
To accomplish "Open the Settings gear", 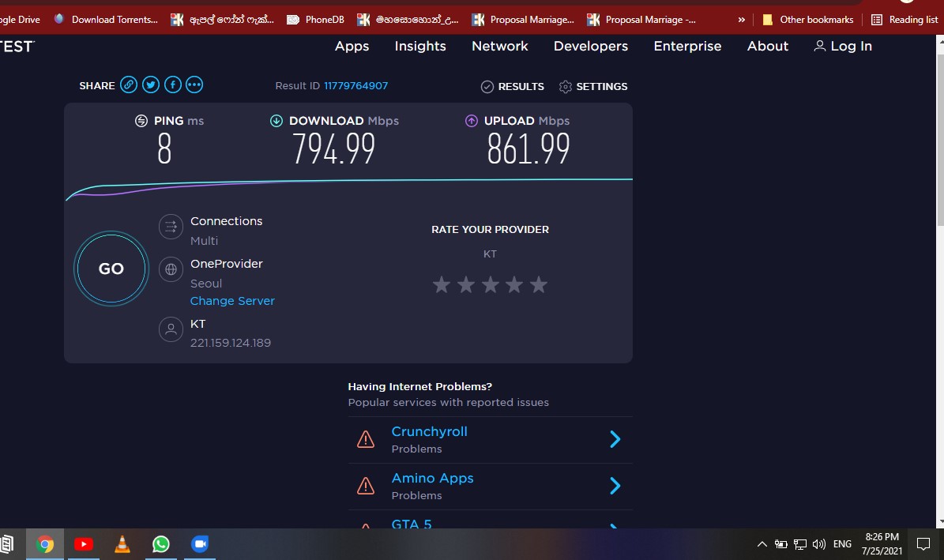I will (x=566, y=87).
